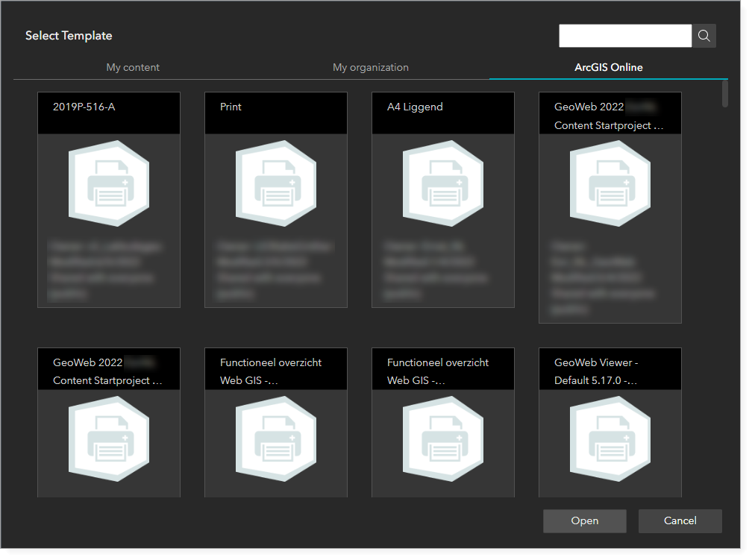Image resolution: width=752 pixels, height=560 pixels.
Task: Choose the GeoWeb 2022 Content Startproject template icon
Action: pyautogui.click(x=610, y=184)
